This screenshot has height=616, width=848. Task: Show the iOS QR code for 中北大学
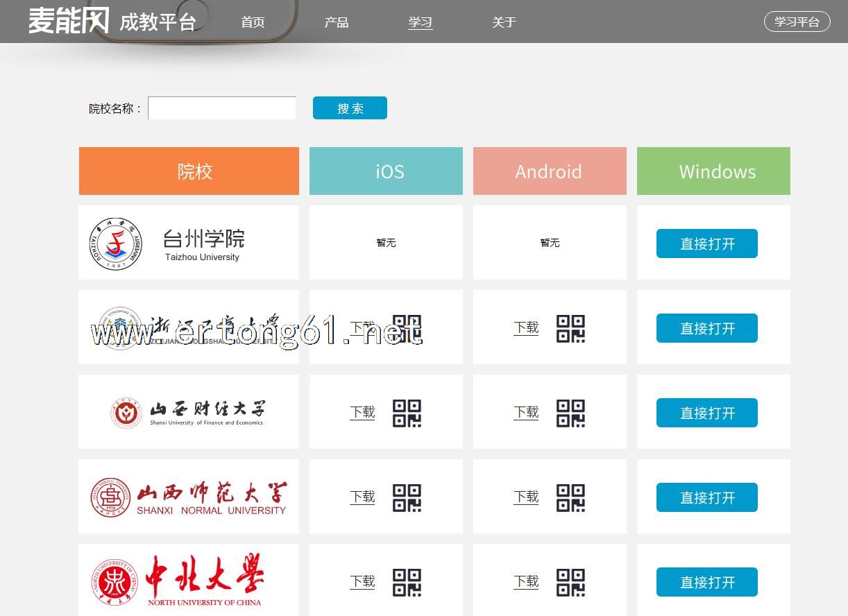tap(407, 582)
